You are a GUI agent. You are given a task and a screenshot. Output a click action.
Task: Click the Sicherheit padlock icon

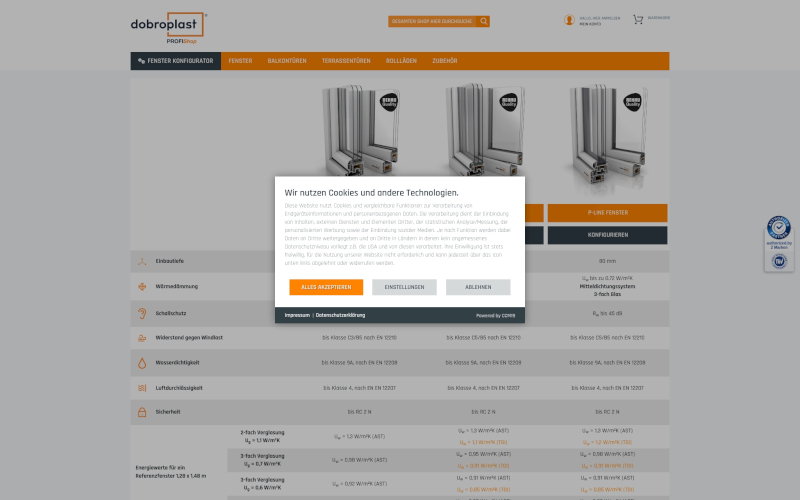142,411
